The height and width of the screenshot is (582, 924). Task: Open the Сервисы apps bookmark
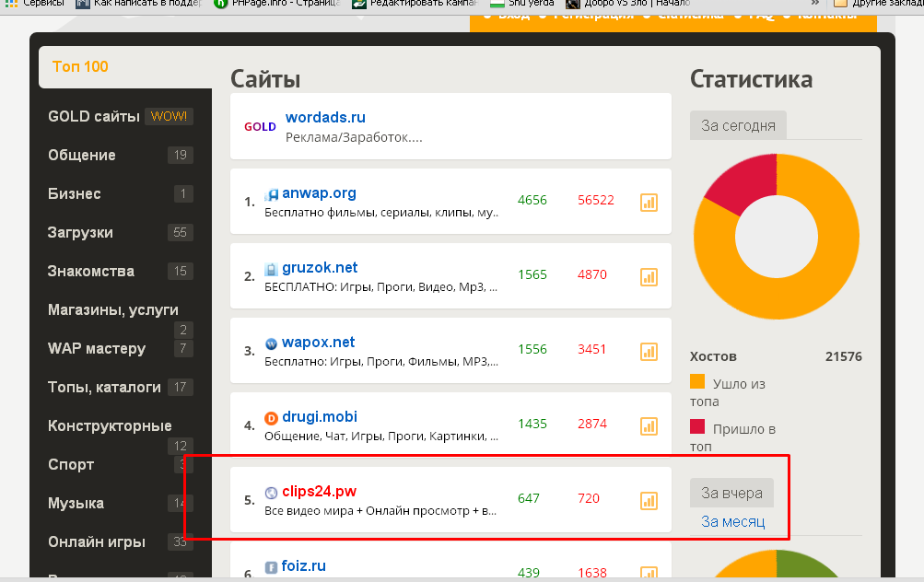coord(34,3)
